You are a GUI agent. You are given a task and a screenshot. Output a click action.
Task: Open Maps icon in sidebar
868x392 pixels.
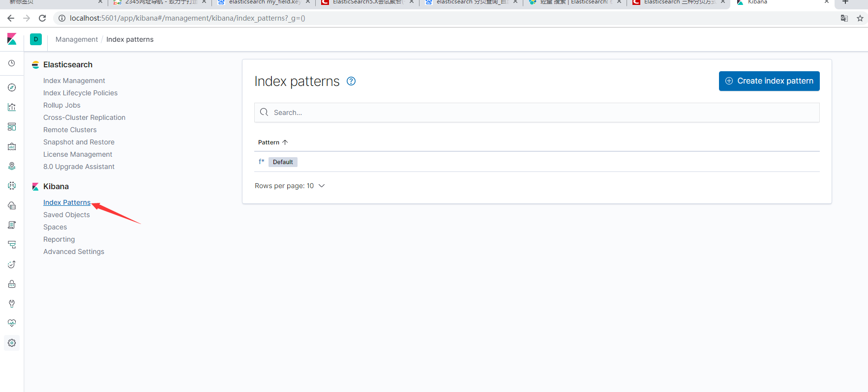click(12, 166)
